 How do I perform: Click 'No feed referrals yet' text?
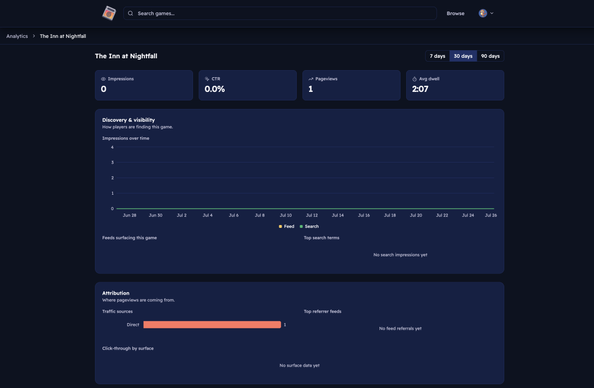coord(400,328)
